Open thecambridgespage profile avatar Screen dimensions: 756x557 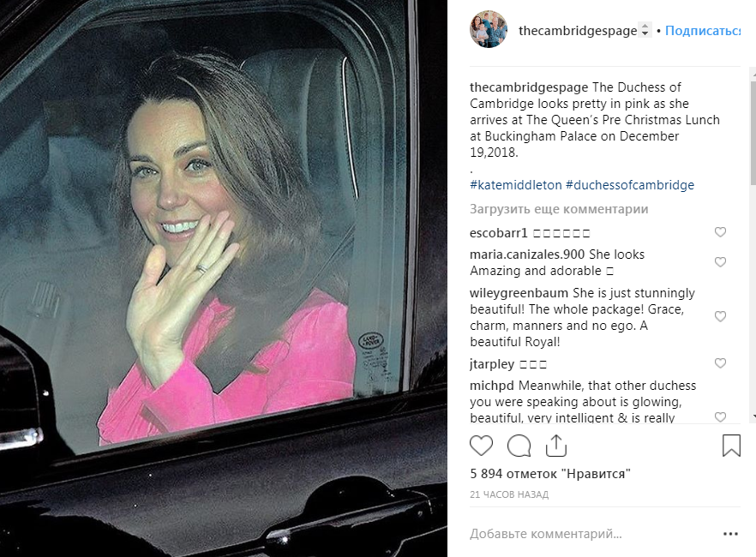[489, 29]
